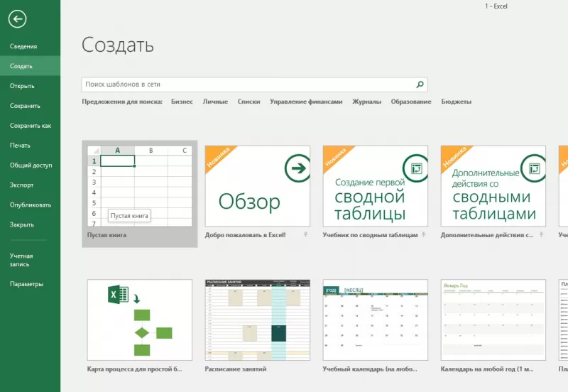Click the 'Расписание занятий' caption text
Viewport: 568px width, 392px height.
tap(236, 369)
